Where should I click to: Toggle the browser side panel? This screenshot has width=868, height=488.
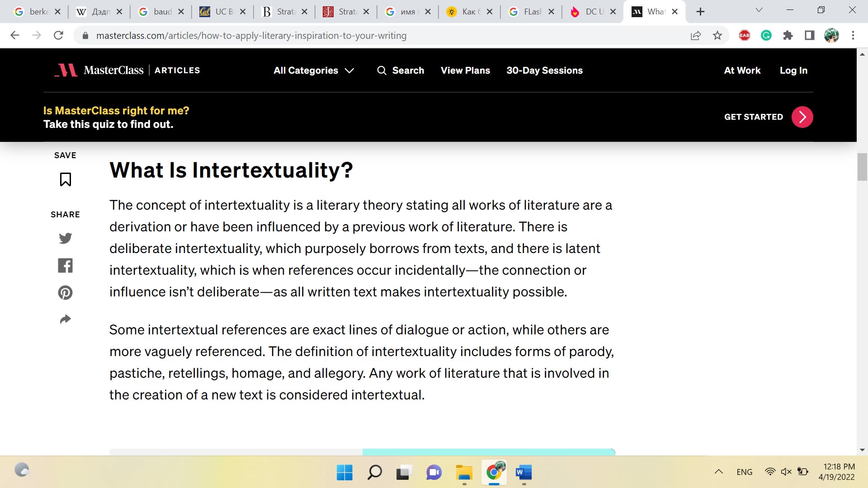click(809, 35)
